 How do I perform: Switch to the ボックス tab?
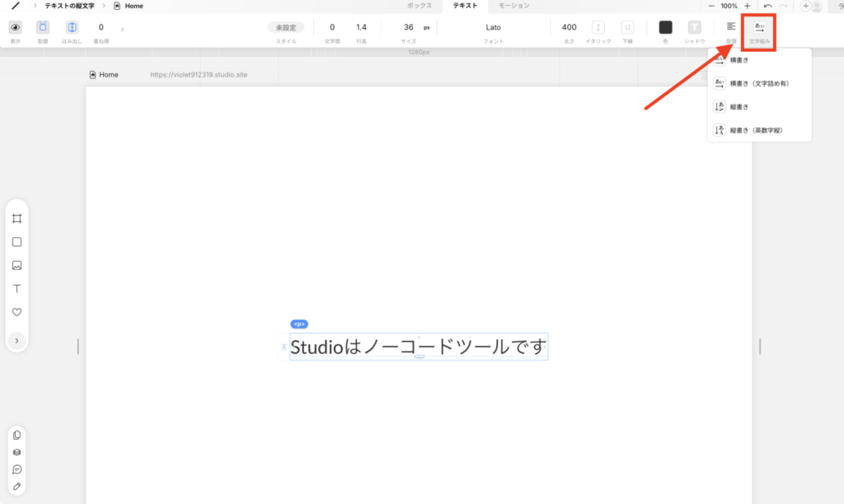[420, 6]
